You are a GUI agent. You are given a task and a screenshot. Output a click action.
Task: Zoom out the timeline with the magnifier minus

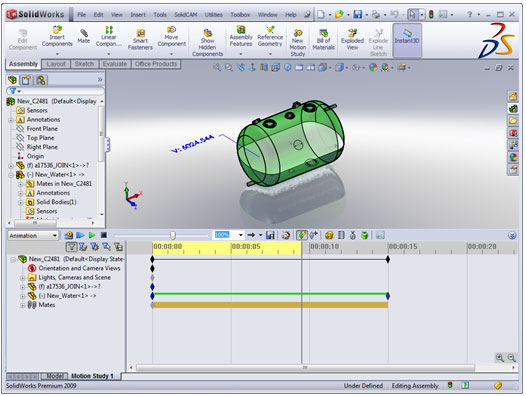(511, 357)
